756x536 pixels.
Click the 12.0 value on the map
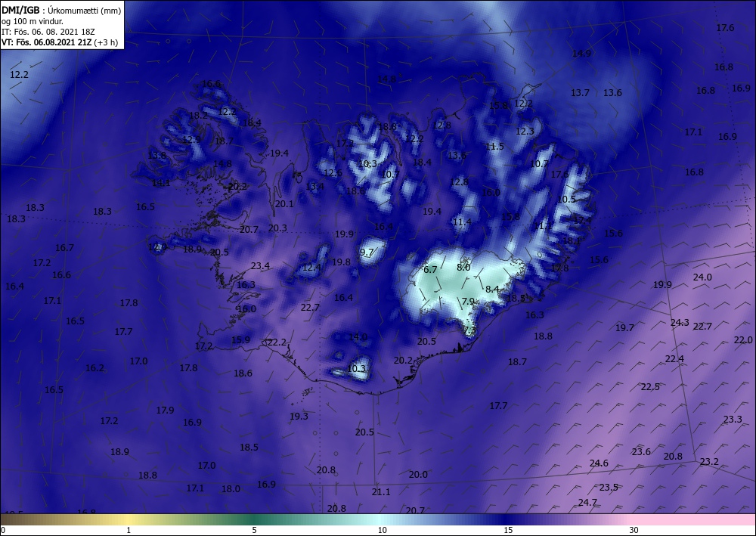click(x=157, y=247)
